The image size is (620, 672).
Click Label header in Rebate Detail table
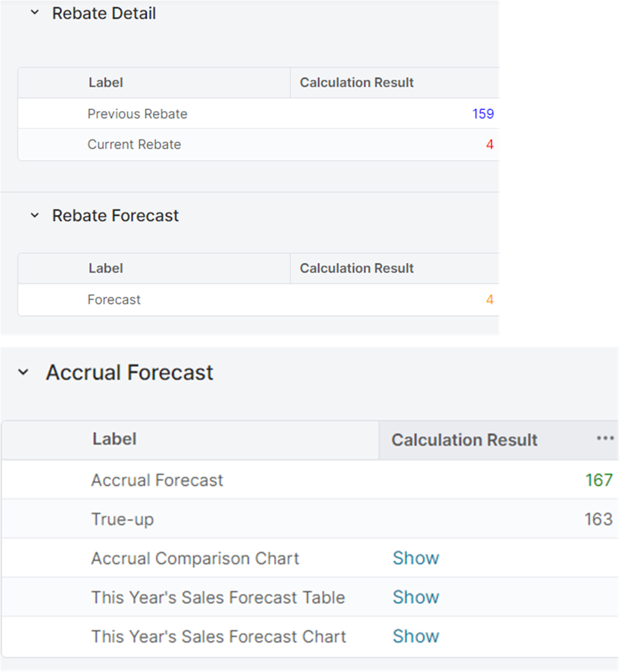click(106, 83)
